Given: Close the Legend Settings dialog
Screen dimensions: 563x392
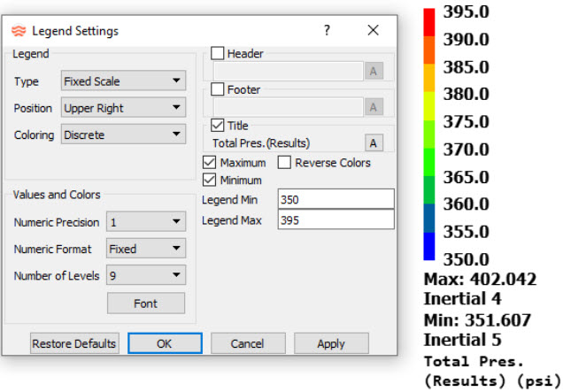Looking at the screenshot, I should (373, 31).
